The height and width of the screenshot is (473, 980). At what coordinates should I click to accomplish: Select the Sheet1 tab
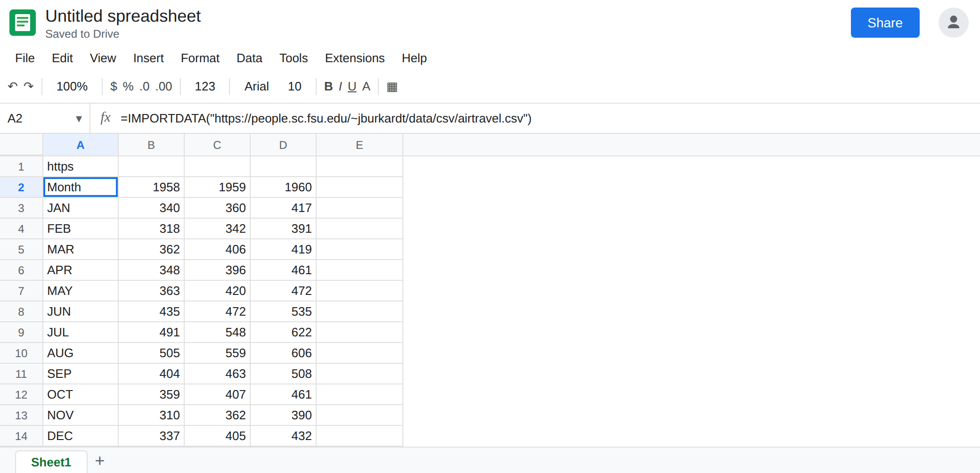point(51,462)
